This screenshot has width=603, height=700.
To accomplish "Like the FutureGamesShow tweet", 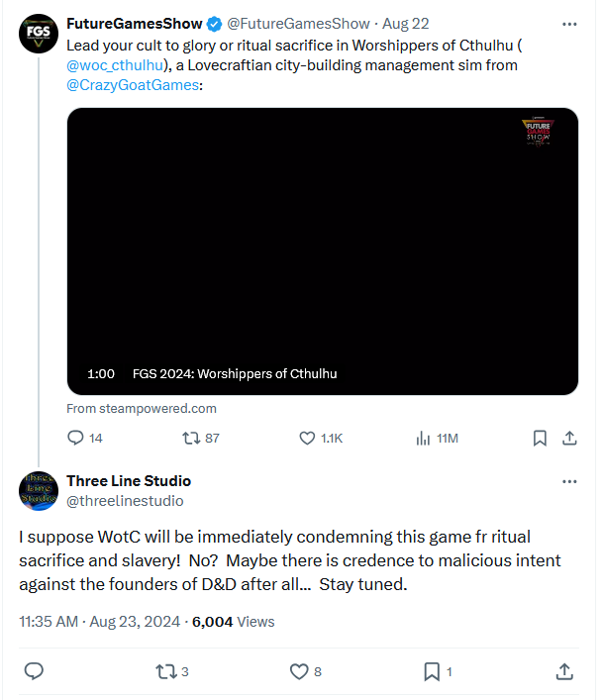I will [x=308, y=438].
